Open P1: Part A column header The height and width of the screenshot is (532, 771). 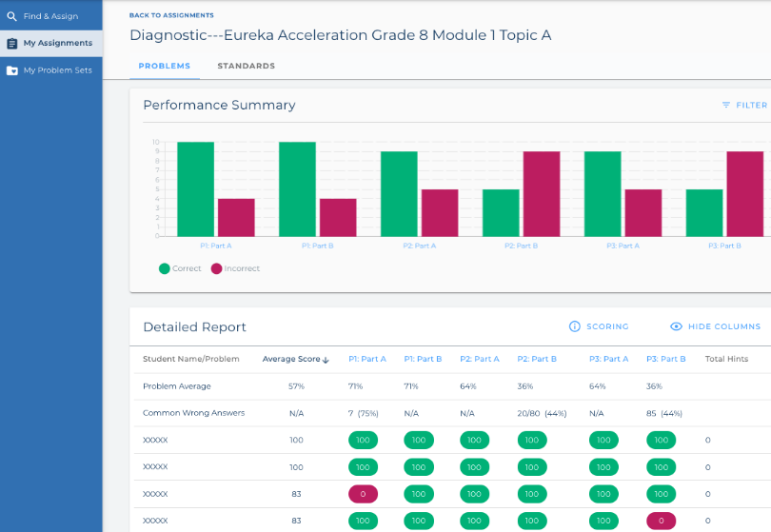[x=367, y=359]
